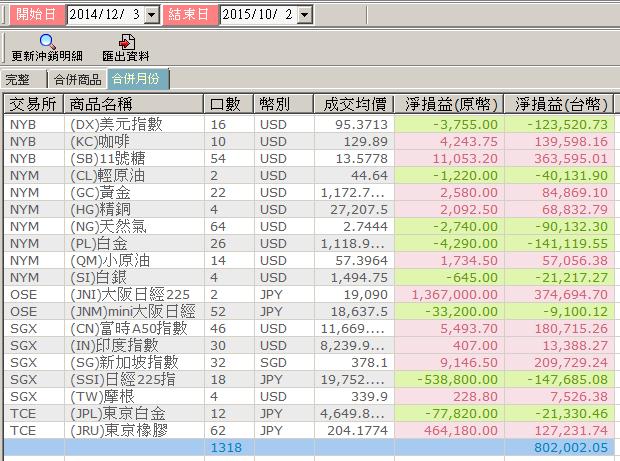Click the 匯出資料 export icon
The image size is (620, 461).
point(127,42)
